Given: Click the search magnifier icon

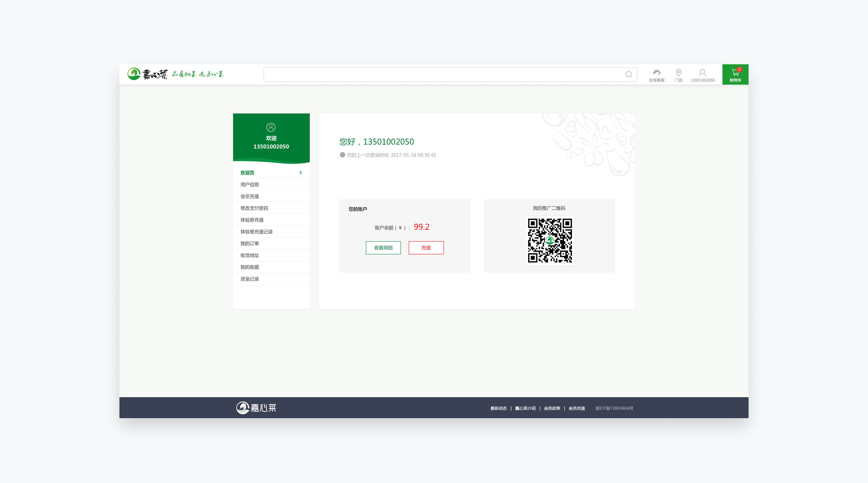Looking at the screenshot, I should tap(628, 75).
